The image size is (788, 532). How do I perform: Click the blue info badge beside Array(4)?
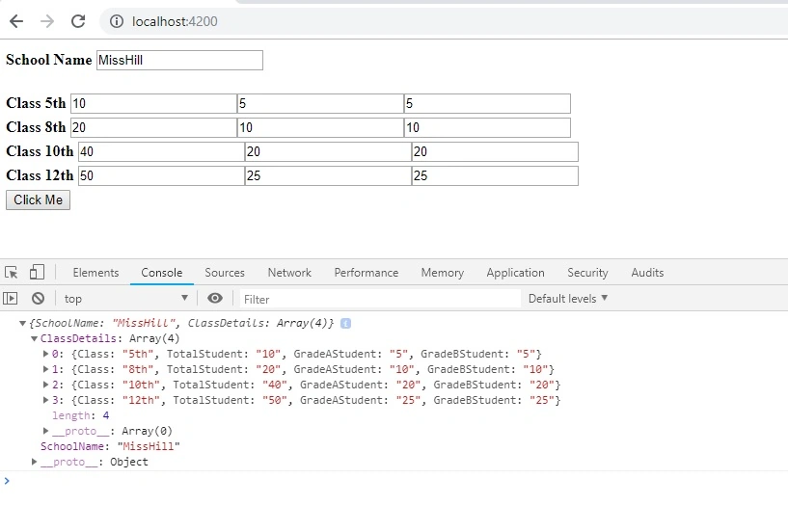point(345,324)
